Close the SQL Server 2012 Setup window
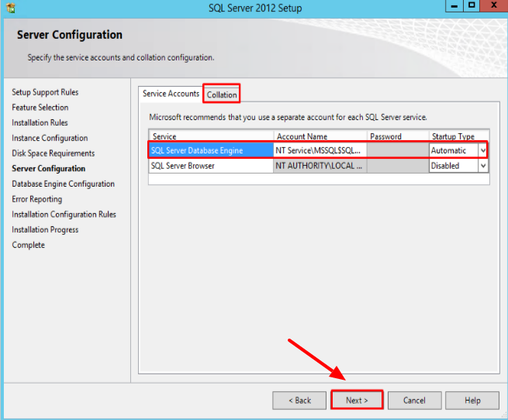This screenshot has width=508, height=420. pos(494,6)
